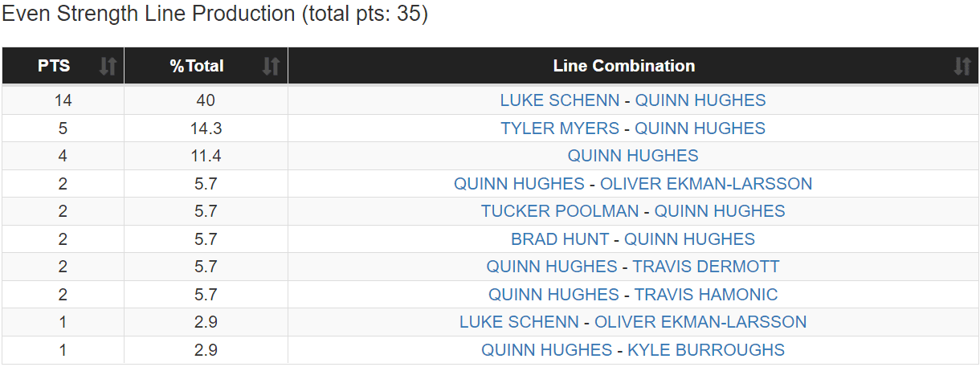Open the TUCKER POOLMAN player link
This screenshot has width=980, height=367.
pos(560,211)
